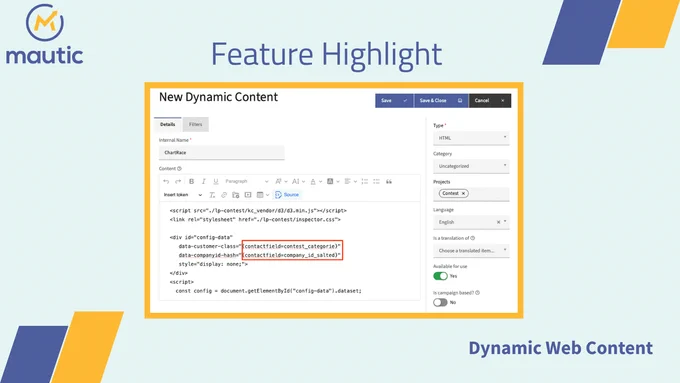Click the Save button
This screenshot has width=680, height=383.
click(394, 100)
